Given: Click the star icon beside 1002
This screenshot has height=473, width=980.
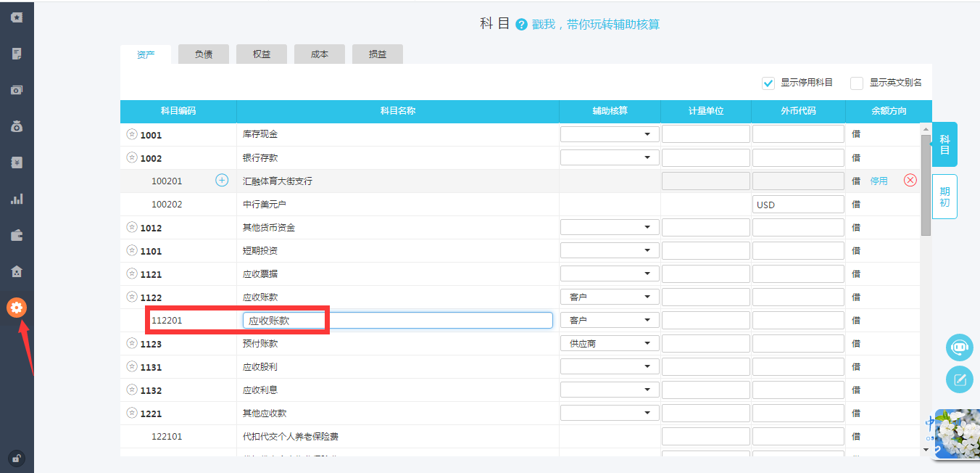Looking at the screenshot, I should [132, 157].
